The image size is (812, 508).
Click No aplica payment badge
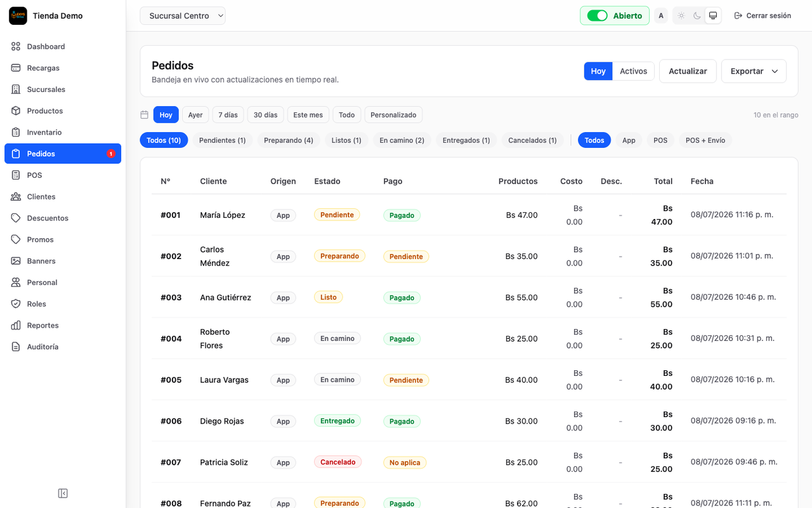coord(405,463)
